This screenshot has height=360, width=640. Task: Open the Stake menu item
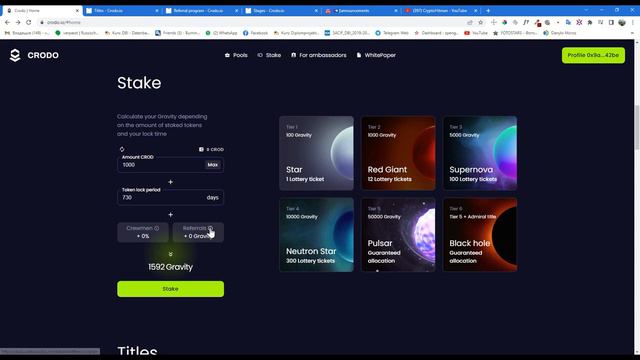269,55
